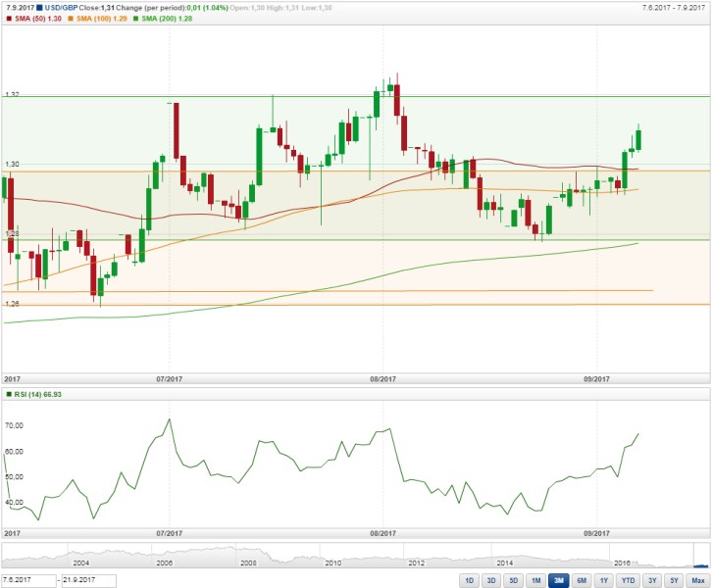
Task: Click the orange SMA (100) legend swatch
Action: point(71,19)
